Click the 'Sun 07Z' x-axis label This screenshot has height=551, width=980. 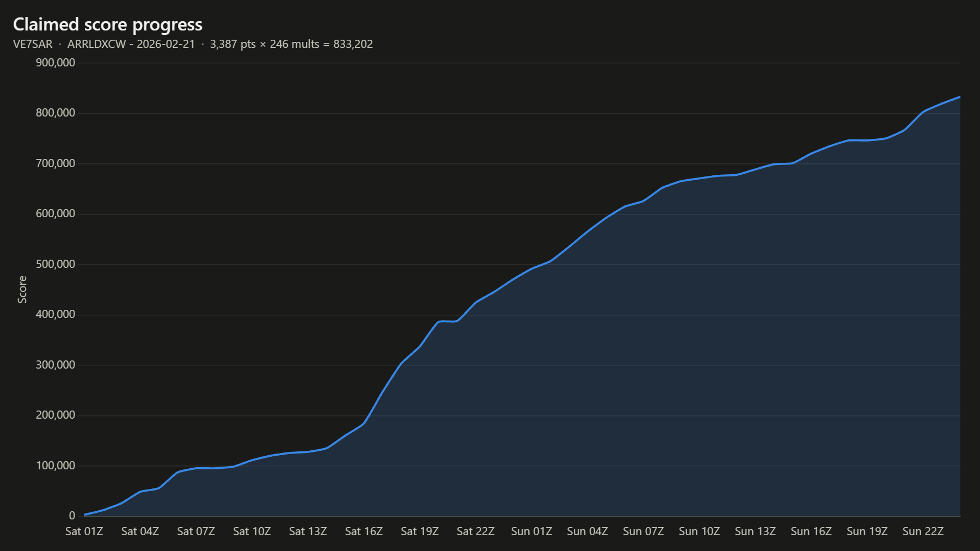[644, 531]
